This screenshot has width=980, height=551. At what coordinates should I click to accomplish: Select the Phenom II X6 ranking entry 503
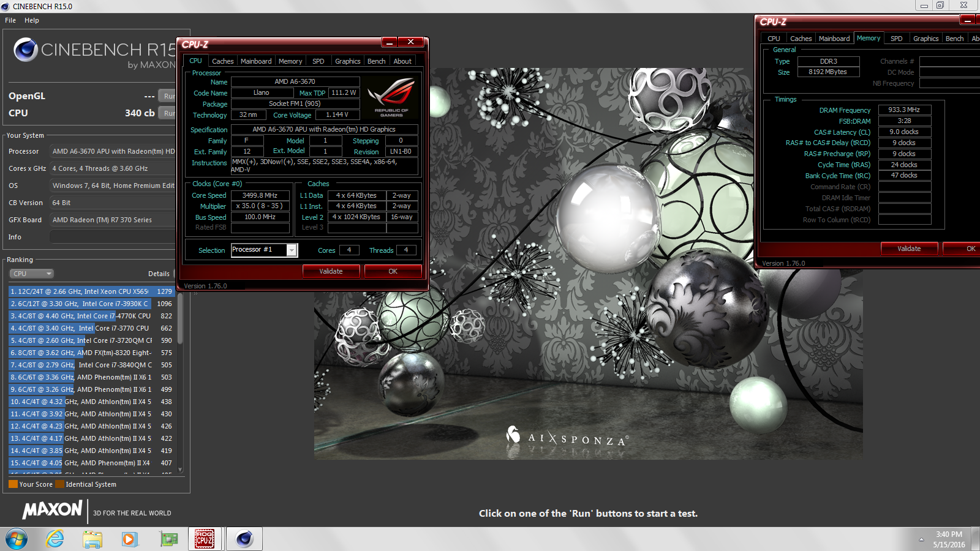coord(92,377)
